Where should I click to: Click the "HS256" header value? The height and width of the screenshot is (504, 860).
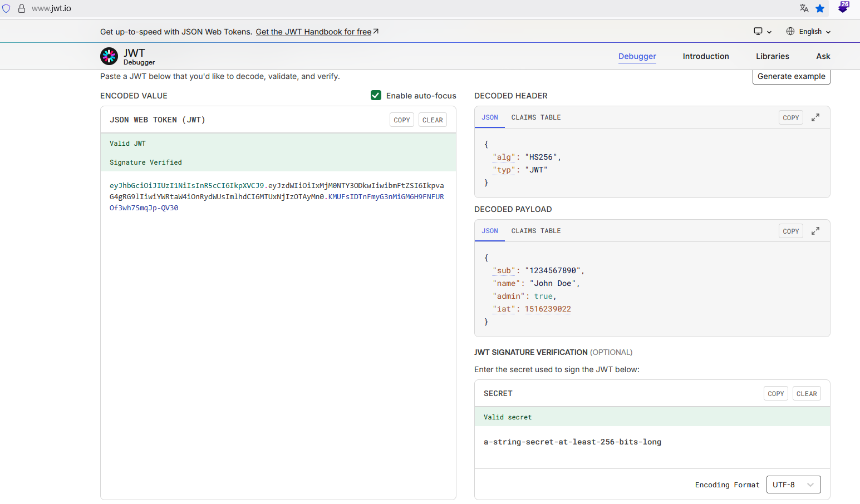[541, 157]
